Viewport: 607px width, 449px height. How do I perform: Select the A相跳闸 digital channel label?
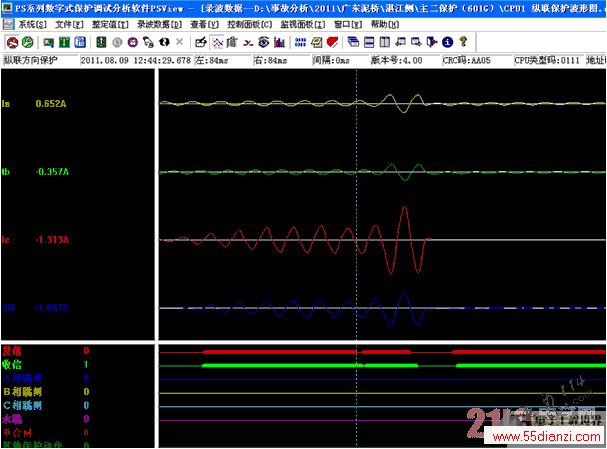[x=22, y=378]
